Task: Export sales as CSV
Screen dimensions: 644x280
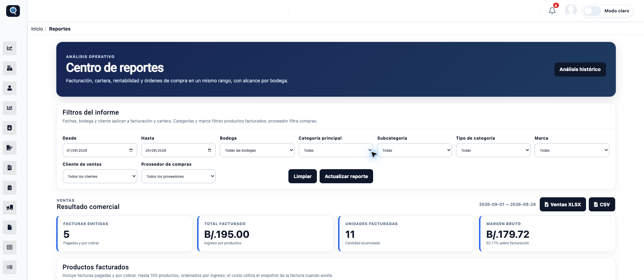Action: [602, 205]
